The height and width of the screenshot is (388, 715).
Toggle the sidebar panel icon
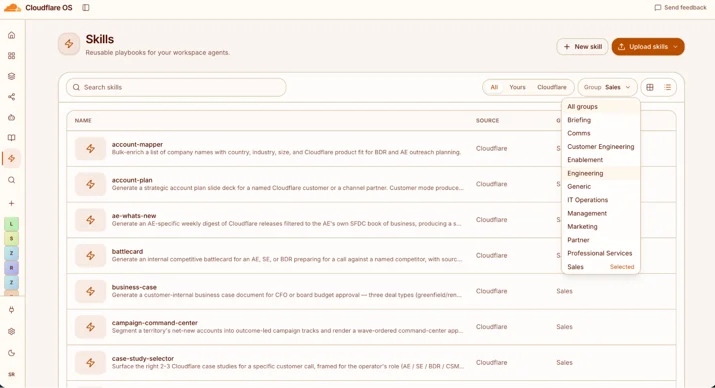[x=86, y=8]
